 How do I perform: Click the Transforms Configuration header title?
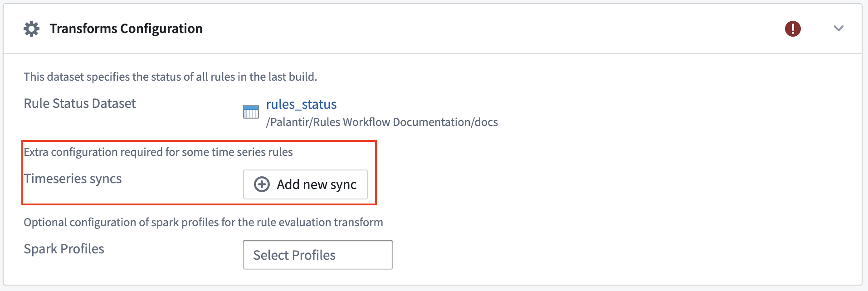(x=126, y=29)
